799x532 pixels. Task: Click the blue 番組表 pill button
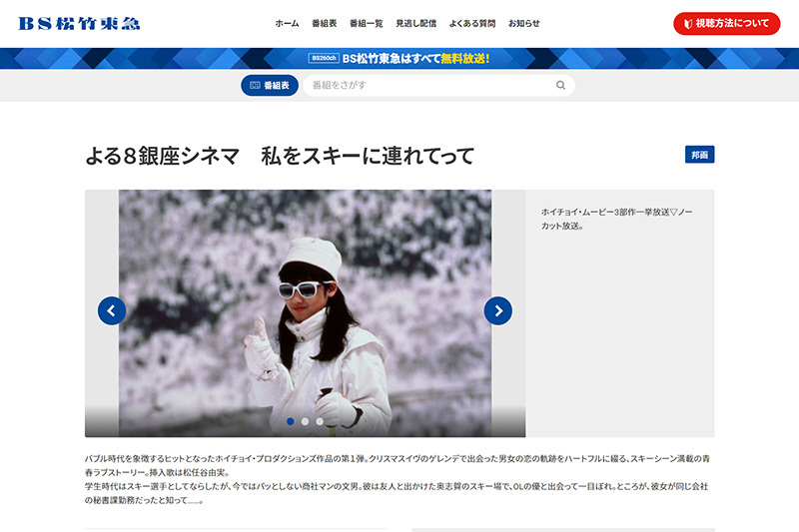click(x=270, y=86)
